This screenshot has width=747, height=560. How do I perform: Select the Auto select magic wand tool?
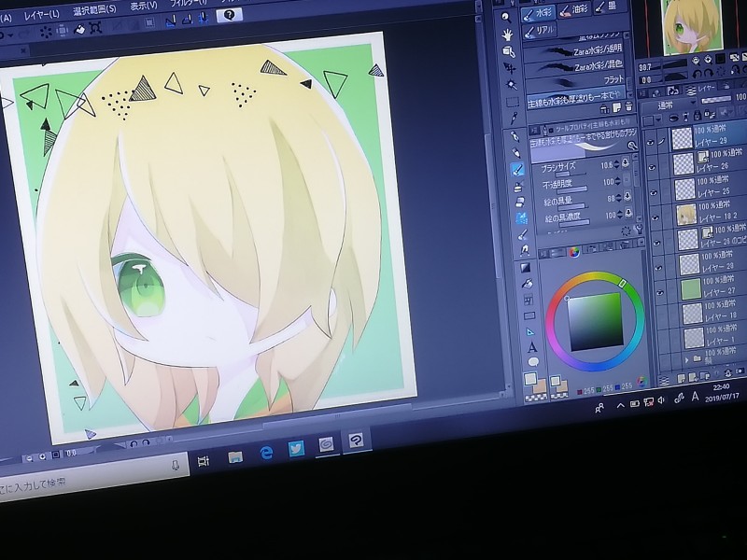tap(511, 85)
